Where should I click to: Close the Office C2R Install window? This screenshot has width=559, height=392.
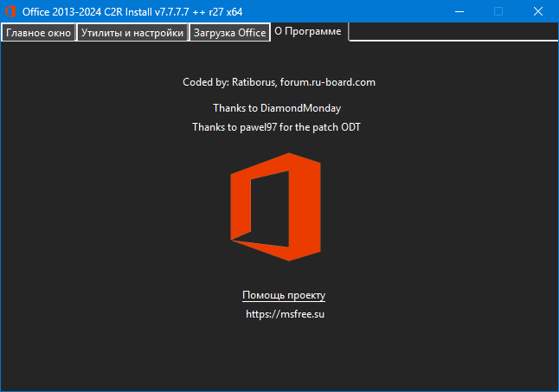(x=538, y=11)
